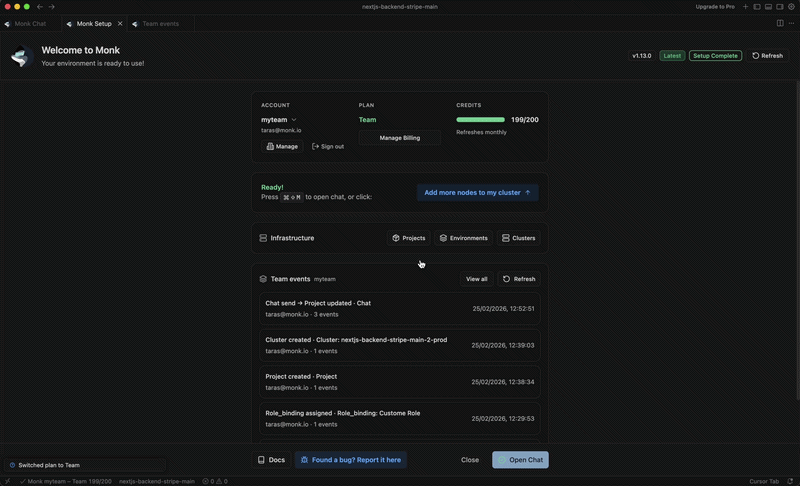Switch to the Team events tab
Screen dimensions: 800x486
pos(161,23)
